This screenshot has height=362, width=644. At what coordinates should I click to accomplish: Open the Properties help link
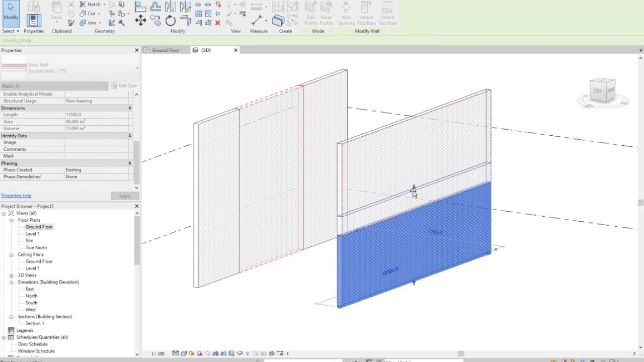click(x=16, y=196)
